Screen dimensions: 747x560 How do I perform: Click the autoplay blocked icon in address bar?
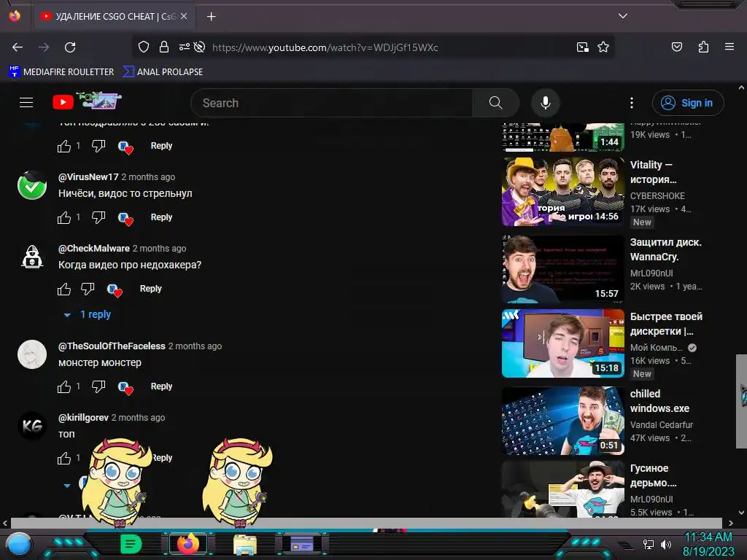pyautogui.click(x=200, y=47)
